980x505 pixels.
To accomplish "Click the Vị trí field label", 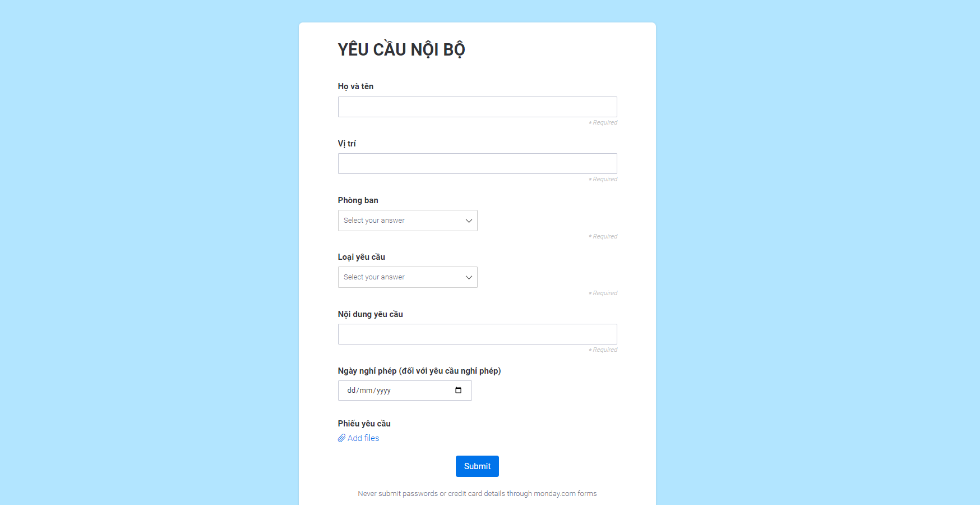I will point(346,144).
